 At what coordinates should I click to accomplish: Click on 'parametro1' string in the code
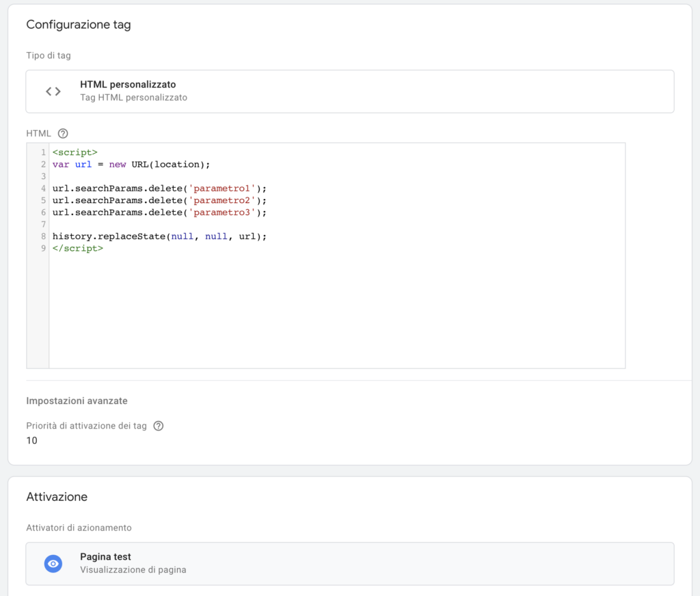click(x=222, y=188)
